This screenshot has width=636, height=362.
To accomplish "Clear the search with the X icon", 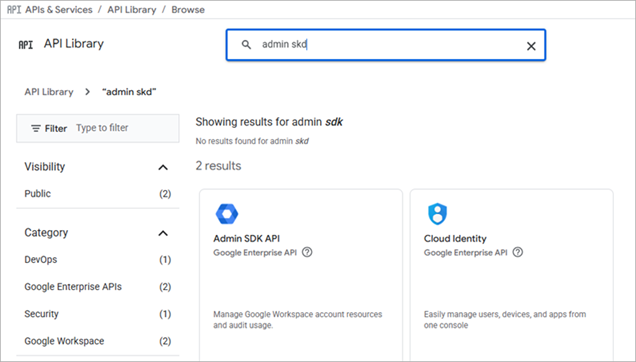I will pos(531,46).
